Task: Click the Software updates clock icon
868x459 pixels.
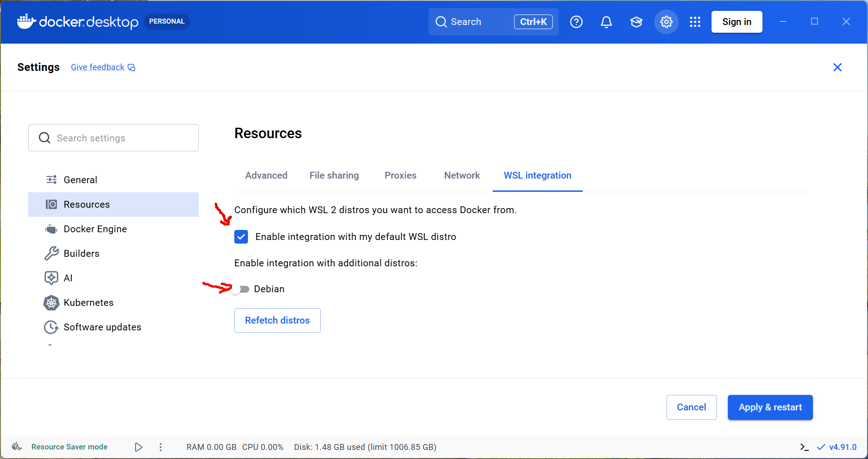Action: (51, 327)
